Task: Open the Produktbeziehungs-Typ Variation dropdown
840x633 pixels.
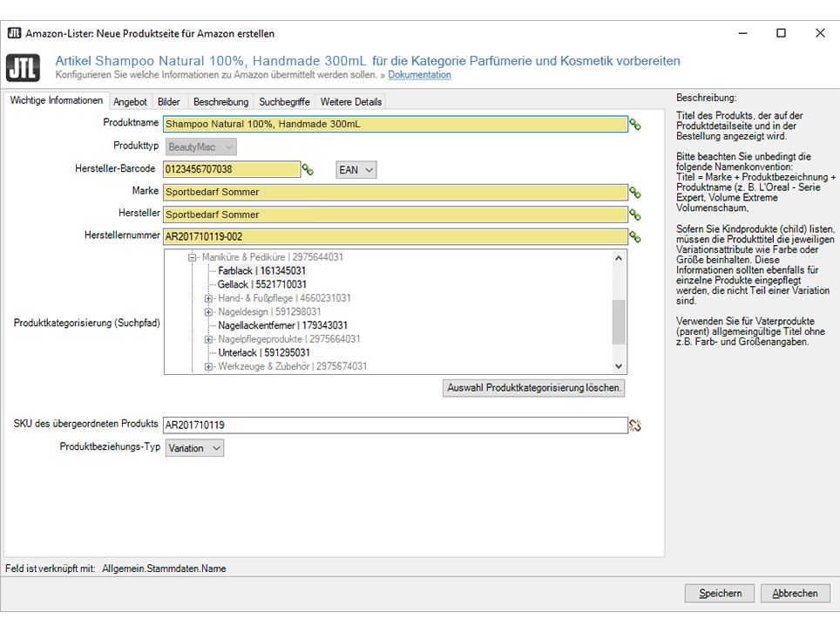Action: pyautogui.click(x=194, y=448)
